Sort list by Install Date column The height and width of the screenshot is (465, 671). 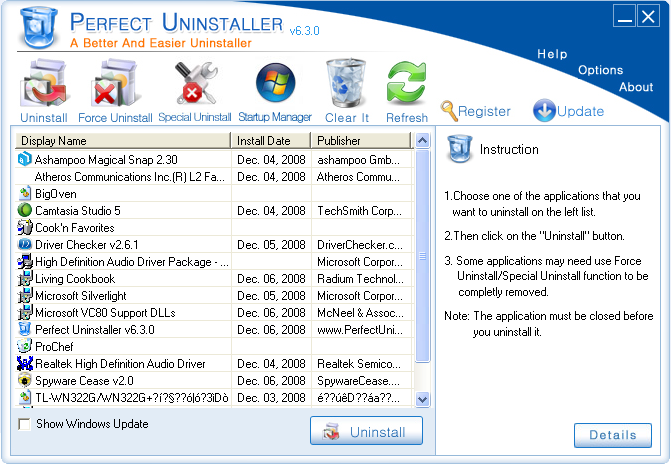271,141
